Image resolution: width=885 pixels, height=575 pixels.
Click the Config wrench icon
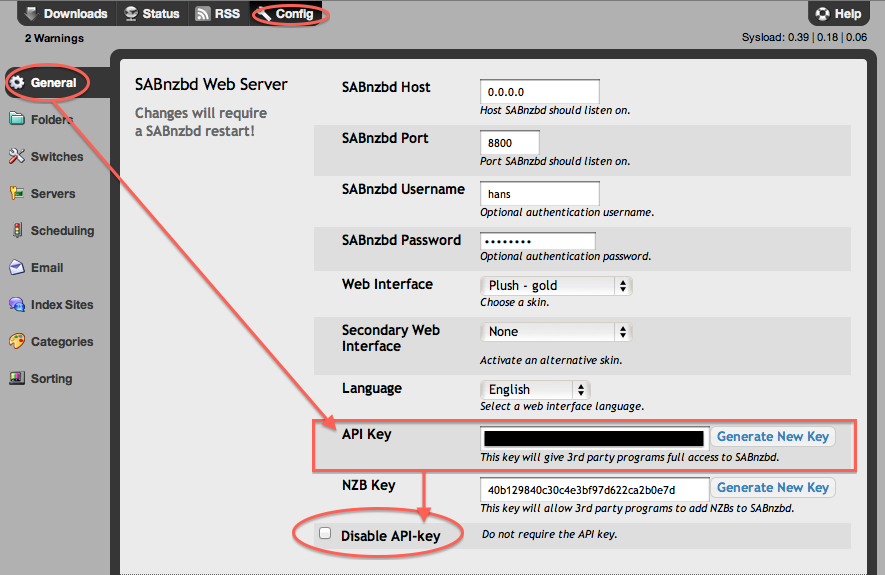(264, 14)
